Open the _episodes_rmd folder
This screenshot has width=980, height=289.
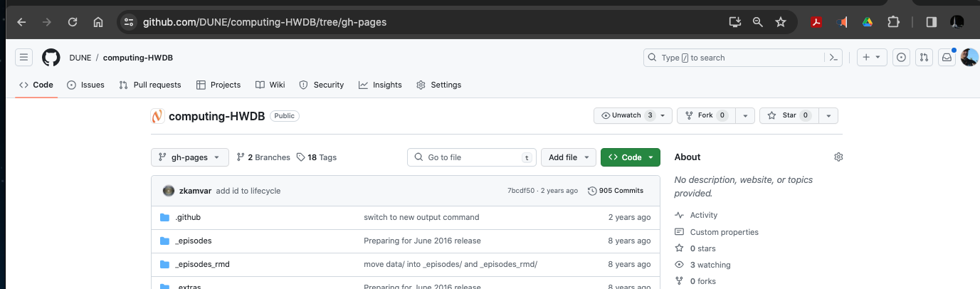(x=202, y=264)
